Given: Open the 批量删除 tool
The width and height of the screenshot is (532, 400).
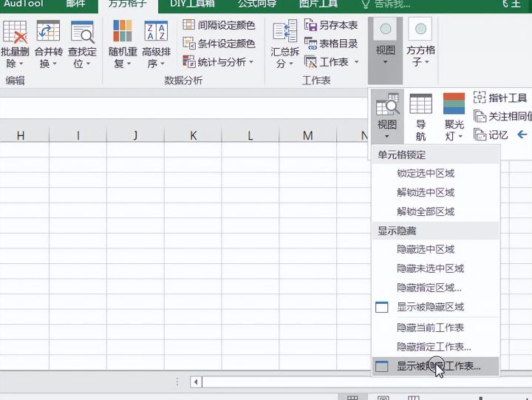Looking at the screenshot, I should point(14,44).
